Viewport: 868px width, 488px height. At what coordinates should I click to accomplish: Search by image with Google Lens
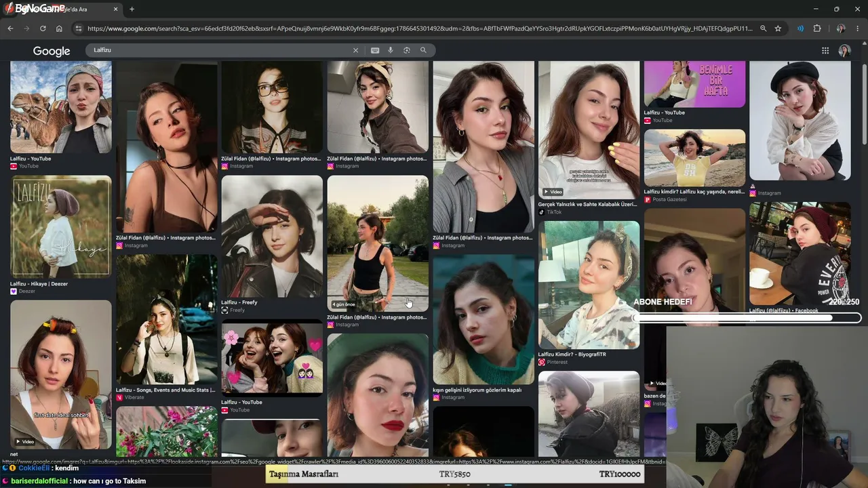coord(407,50)
